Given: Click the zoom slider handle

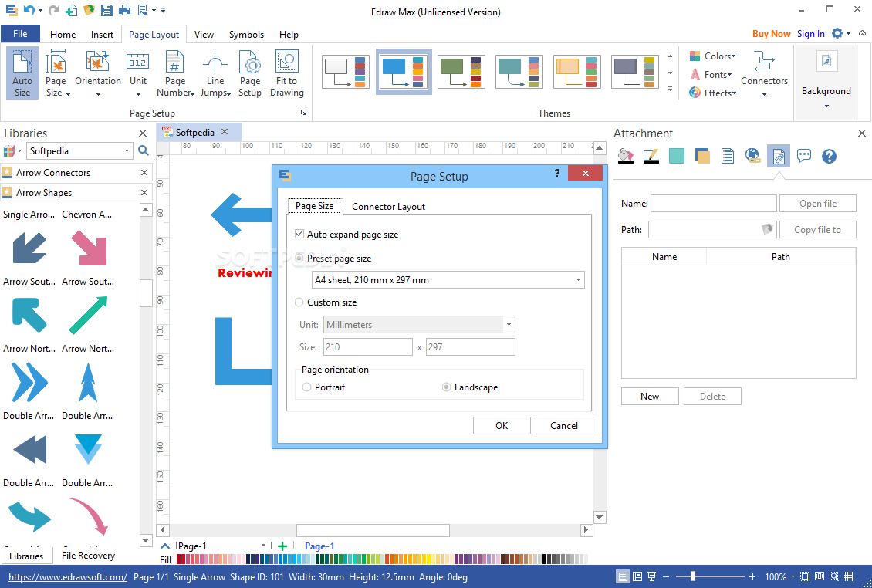Looking at the screenshot, I should [692, 576].
